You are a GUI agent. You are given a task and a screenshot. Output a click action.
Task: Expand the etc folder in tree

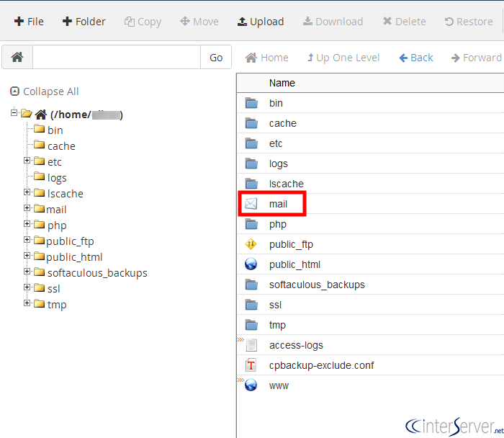click(x=27, y=161)
